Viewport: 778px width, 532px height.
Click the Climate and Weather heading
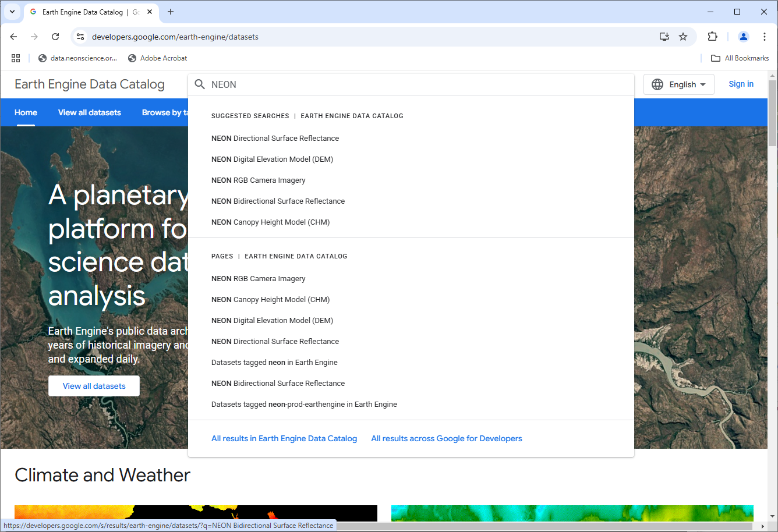pyautogui.click(x=102, y=475)
